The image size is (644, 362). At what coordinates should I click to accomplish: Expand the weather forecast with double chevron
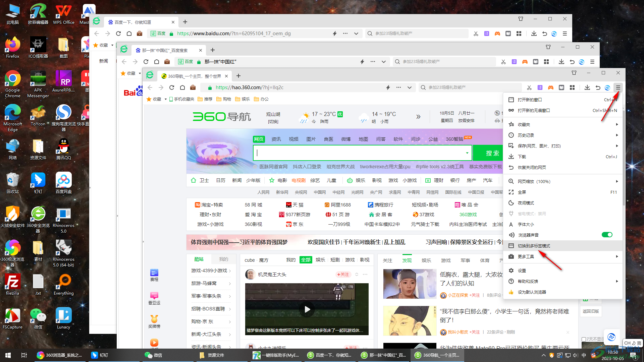click(x=418, y=117)
